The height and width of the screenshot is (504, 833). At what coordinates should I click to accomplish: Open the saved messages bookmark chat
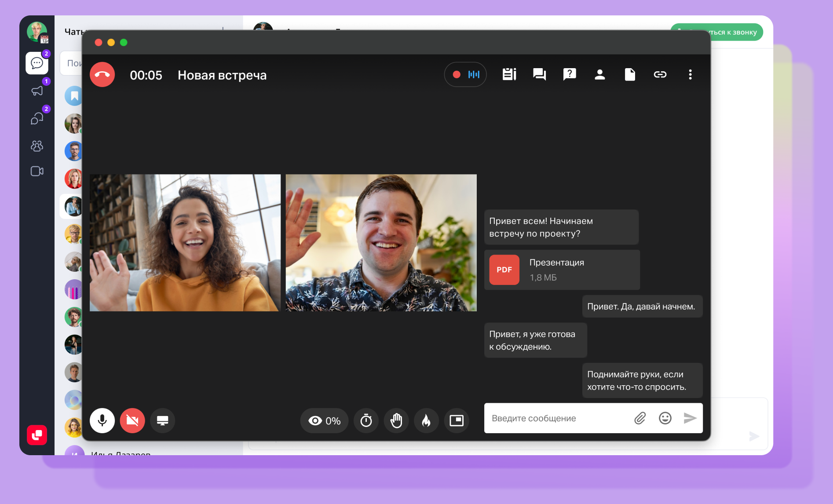[74, 96]
